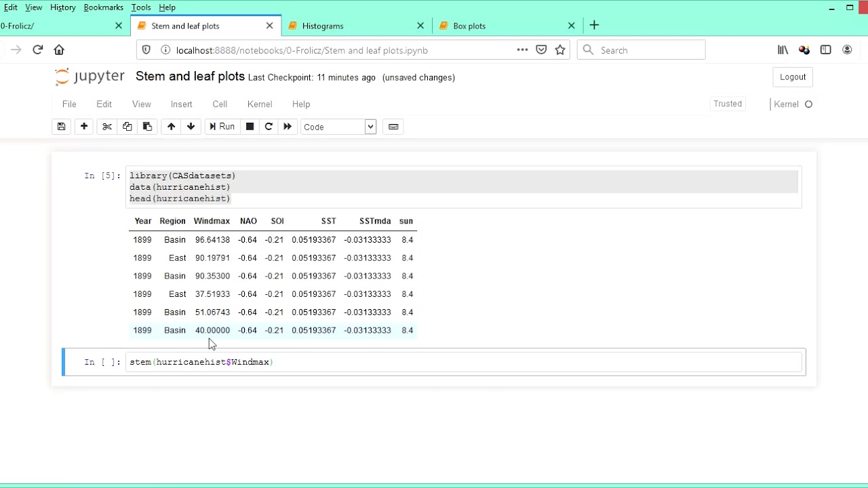Show sidebars icon in browser toolbar
Viewport: 868px width, 488px height.
[x=825, y=49]
